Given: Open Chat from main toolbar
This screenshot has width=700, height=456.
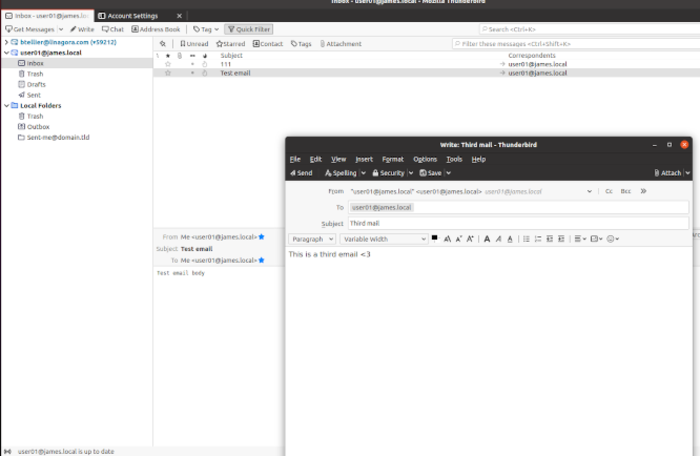Looking at the screenshot, I should (x=112, y=29).
